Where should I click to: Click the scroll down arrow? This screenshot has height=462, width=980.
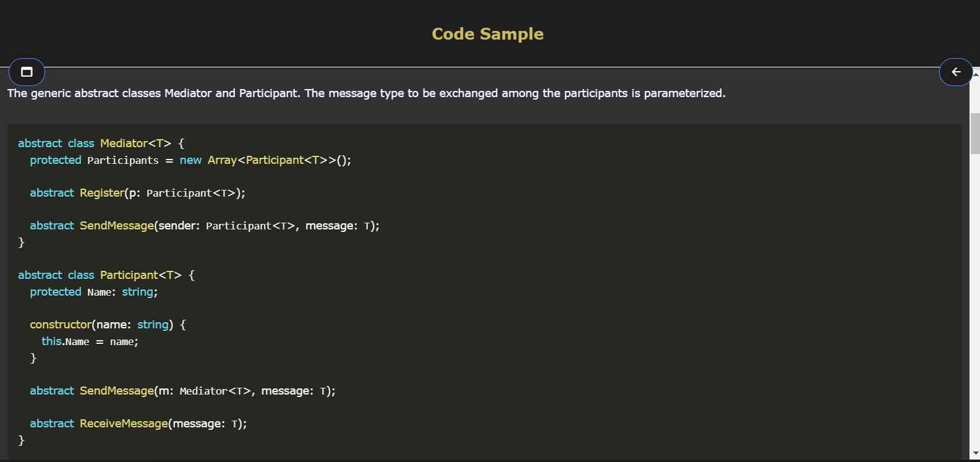pos(975,453)
